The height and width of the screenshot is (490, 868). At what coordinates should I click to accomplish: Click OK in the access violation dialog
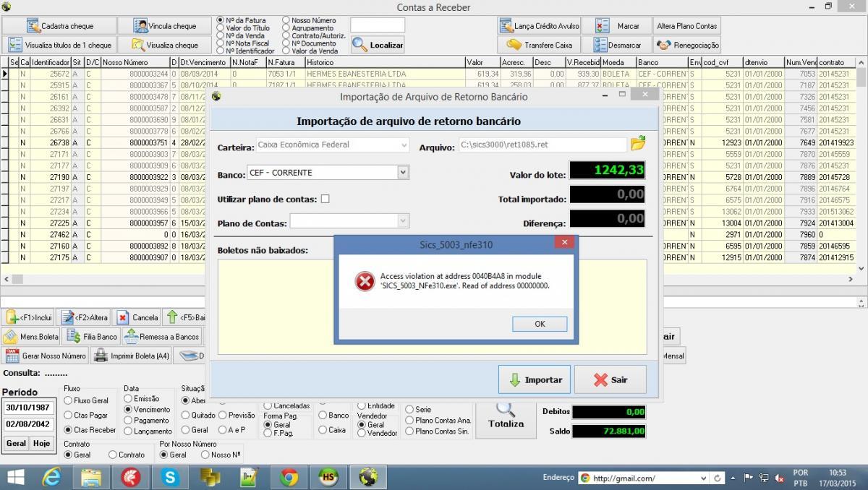pyautogui.click(x=540, y=324)
